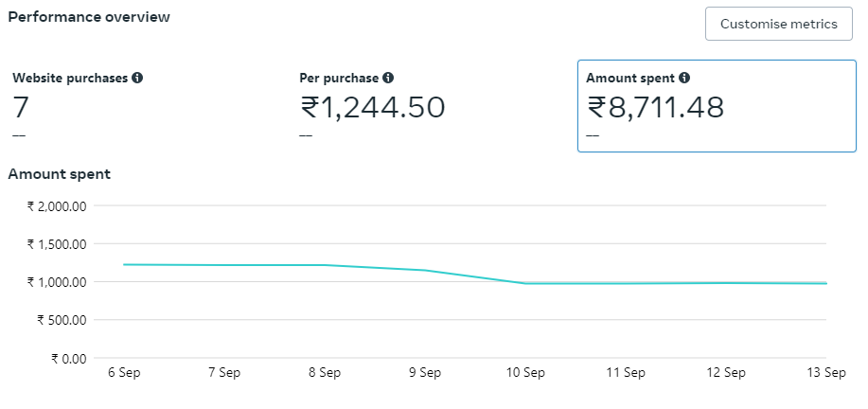Click the 9 Sep axis label
Viewport: 868px width, 409px height.
[x=424, y=373]
